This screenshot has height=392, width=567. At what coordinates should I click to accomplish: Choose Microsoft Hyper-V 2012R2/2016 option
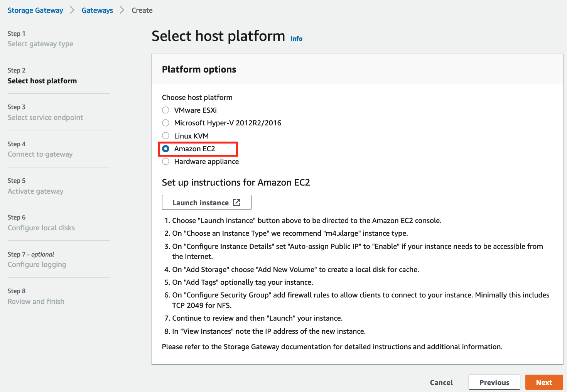tap(165, 123)
